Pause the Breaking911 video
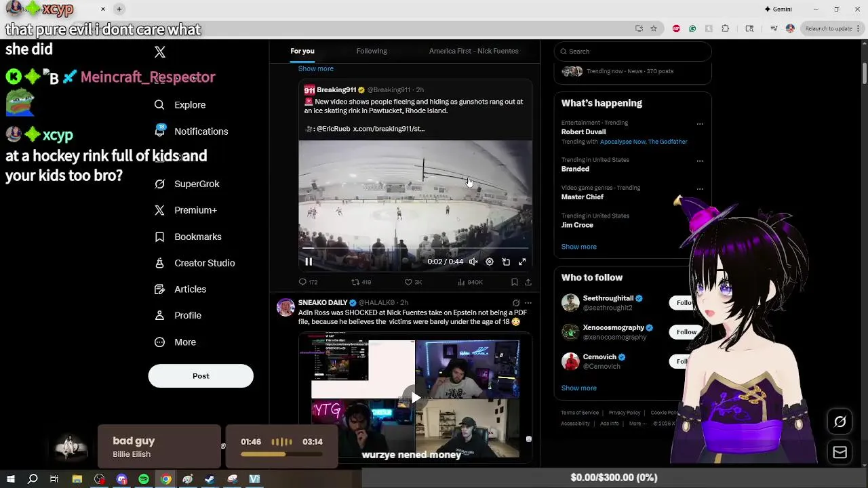The image size is (868, 488). [309, 262]
